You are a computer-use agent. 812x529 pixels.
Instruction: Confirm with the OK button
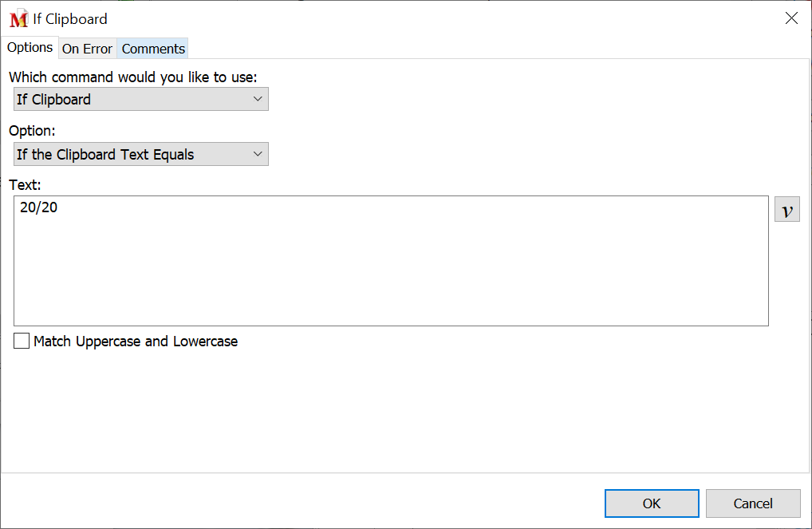[x=652, y=503]
